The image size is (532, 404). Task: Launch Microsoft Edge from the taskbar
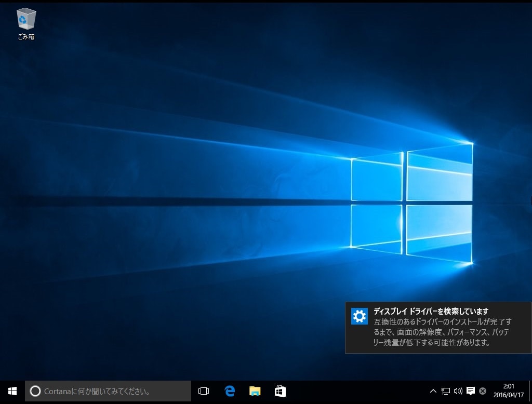point(230,391)
